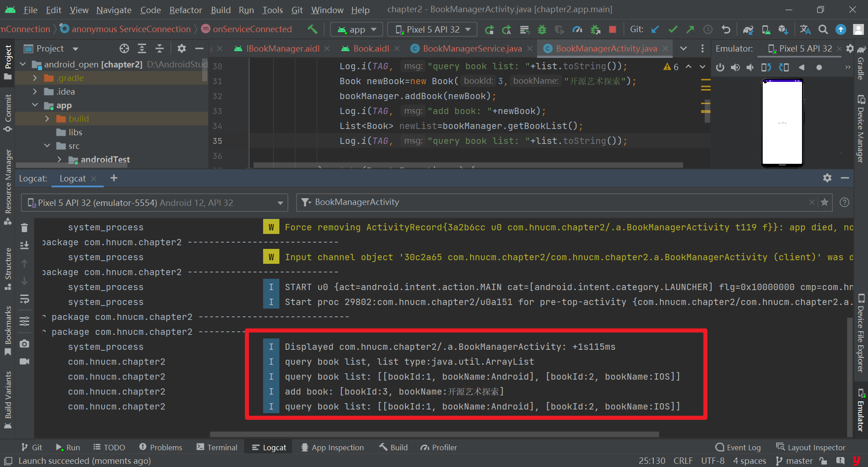Toggle the Resource Manager tool window

(8, 187)
